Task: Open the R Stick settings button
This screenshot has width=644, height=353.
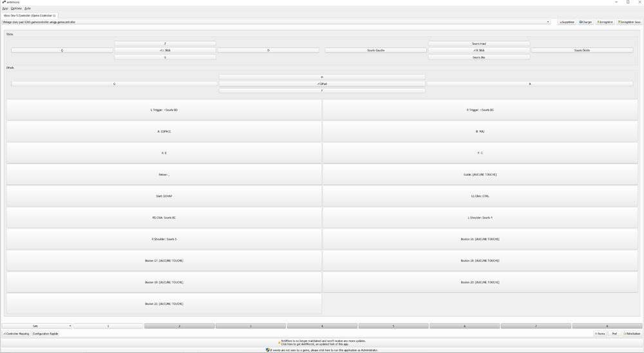Action: click(478, 50)
